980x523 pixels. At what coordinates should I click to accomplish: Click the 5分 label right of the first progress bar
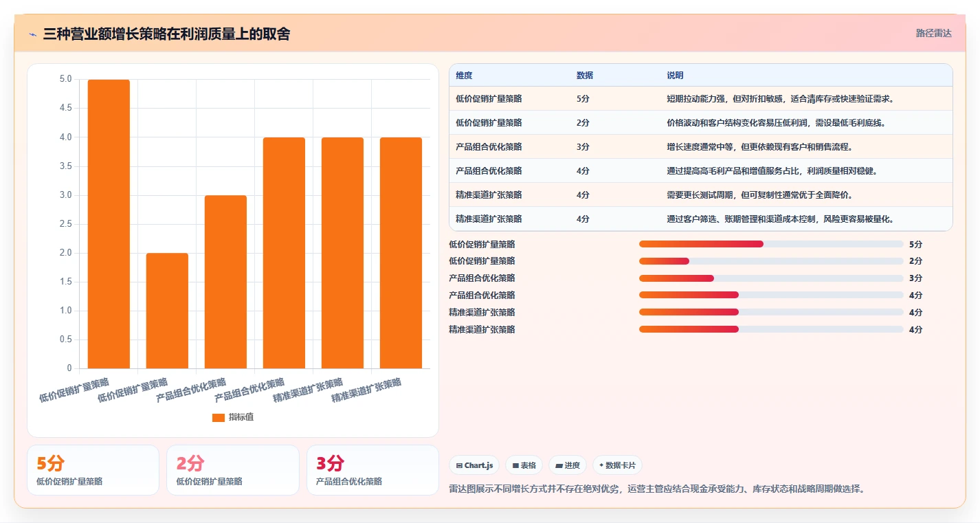915,244
